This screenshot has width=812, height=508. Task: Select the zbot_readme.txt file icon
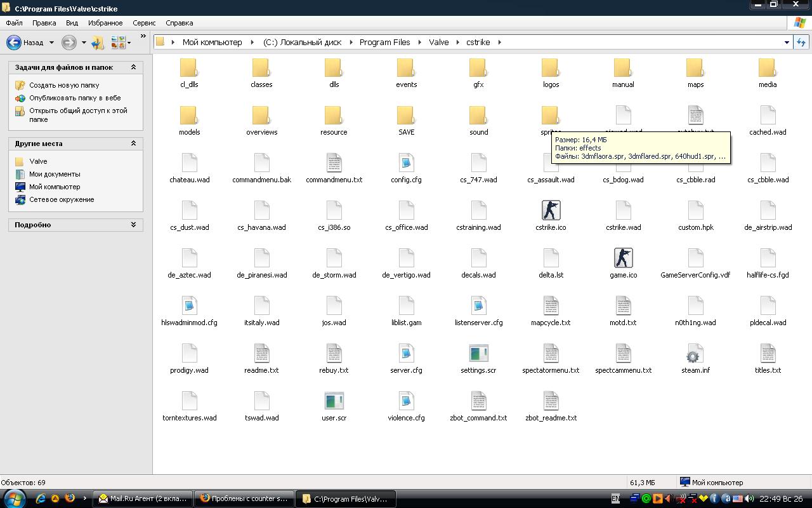[551, 401]
